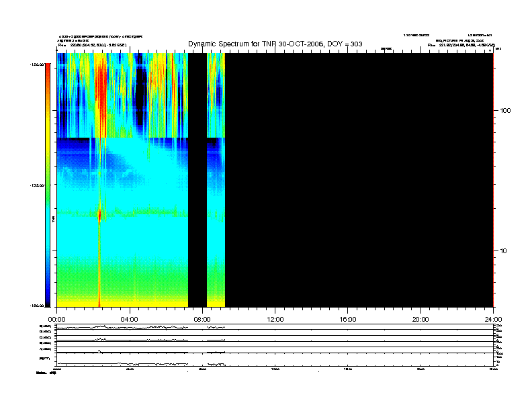Click the '00:00' time axis label
This screenshot has width=532, height=411.
click(x=56, y=320)
